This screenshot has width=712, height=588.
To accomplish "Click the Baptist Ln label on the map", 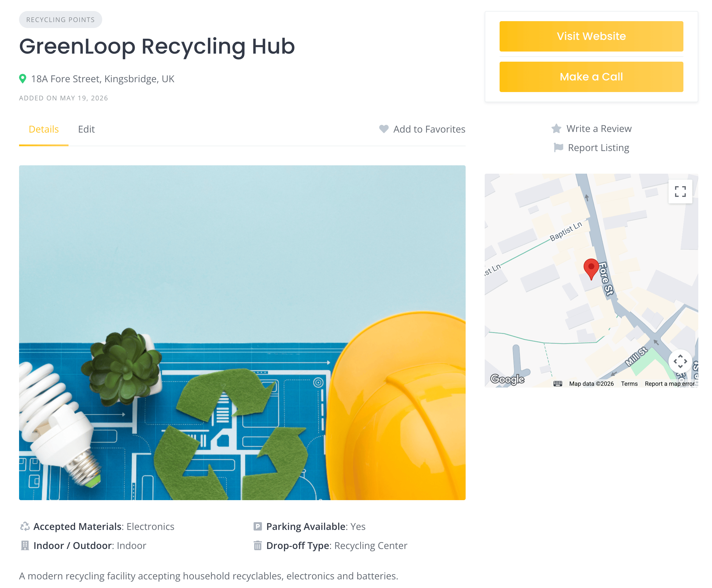I will 565,231.
